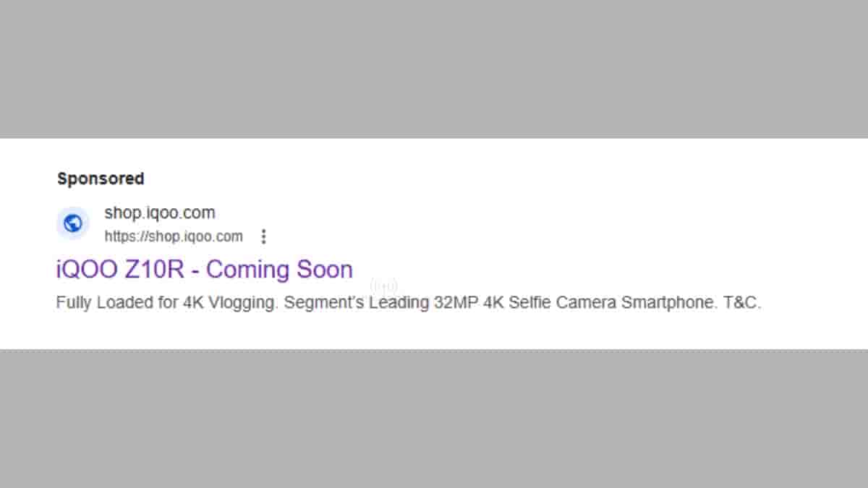The height and width of the screenshot is (488, 868).
Task: Click "Coming Soon" in the purple headline
Action: (279, 269)
